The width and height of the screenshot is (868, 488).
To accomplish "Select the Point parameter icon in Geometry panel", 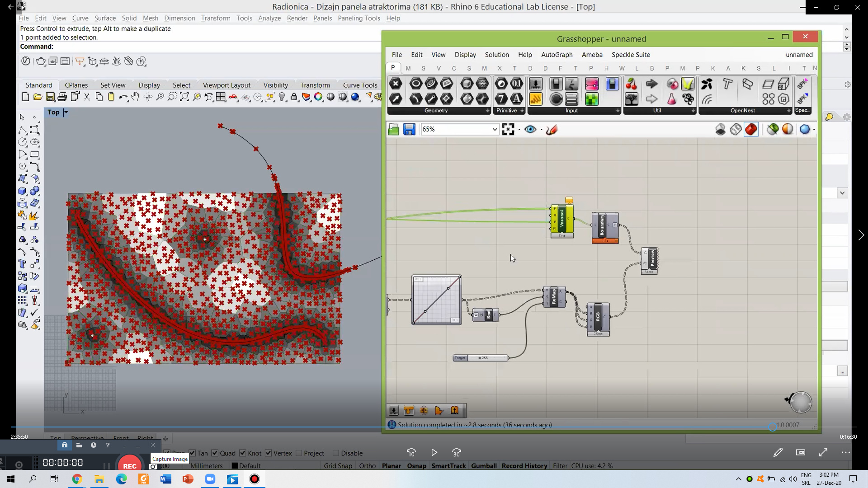I will tap(396, 84).
